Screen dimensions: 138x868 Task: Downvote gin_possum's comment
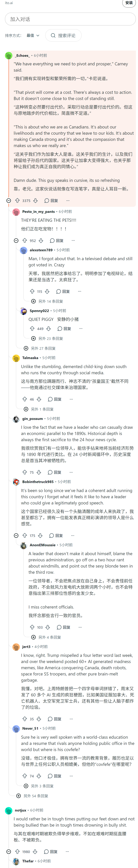(39, 472)
